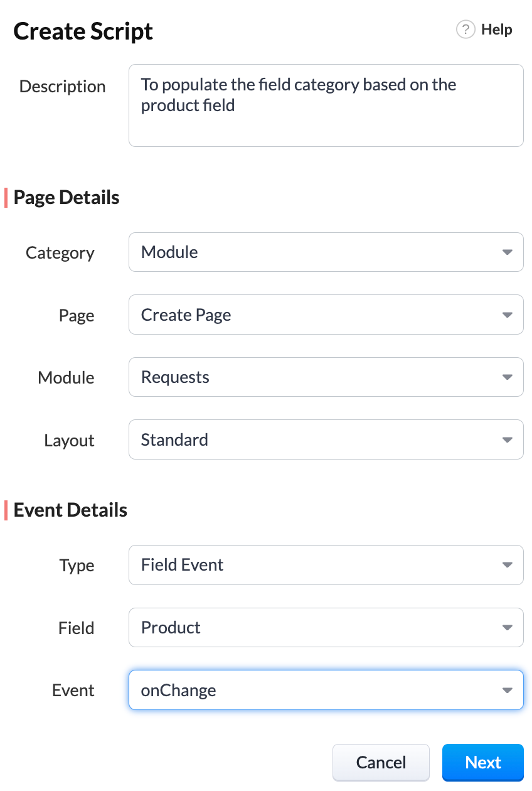Click the arrow icon in Layout field
The image size is (532, 791).
coord(508,440)
